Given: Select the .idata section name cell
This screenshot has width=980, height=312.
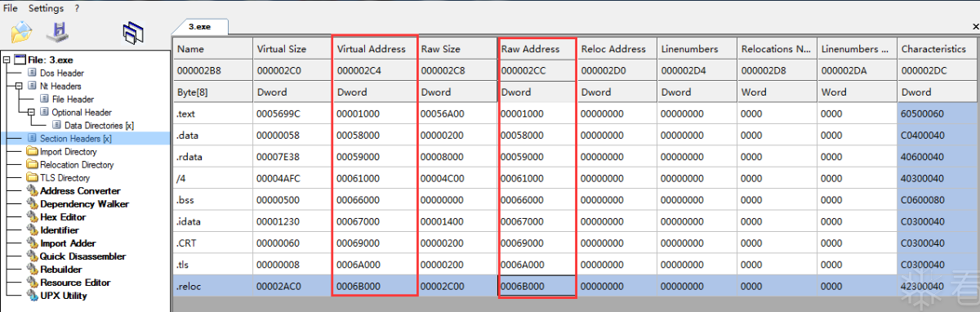Looking at the screenshot, I should coord(212,221).
